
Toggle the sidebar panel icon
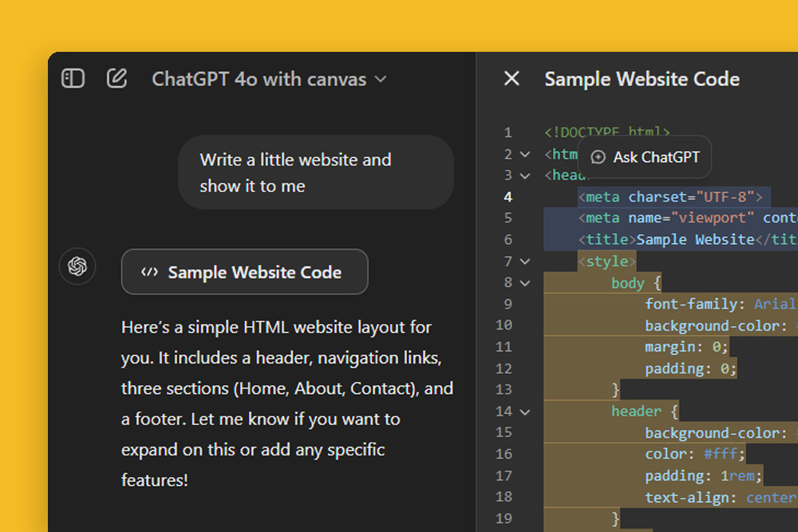coord(73,78)
